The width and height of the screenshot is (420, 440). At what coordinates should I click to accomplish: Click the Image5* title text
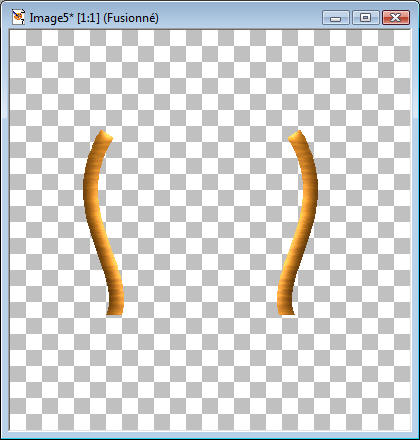(x=51, y=18)
